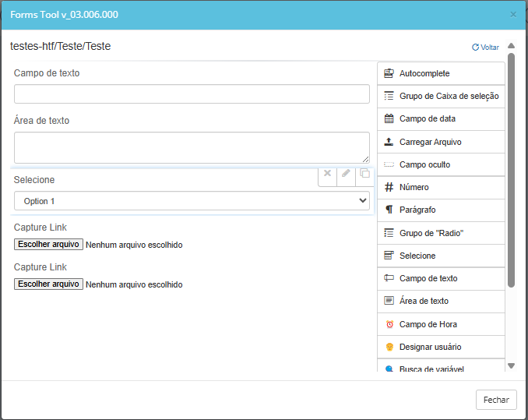Click the pilcrow icon for Parágrafo
Screen dimensions: 528x420
coord(389,210)
